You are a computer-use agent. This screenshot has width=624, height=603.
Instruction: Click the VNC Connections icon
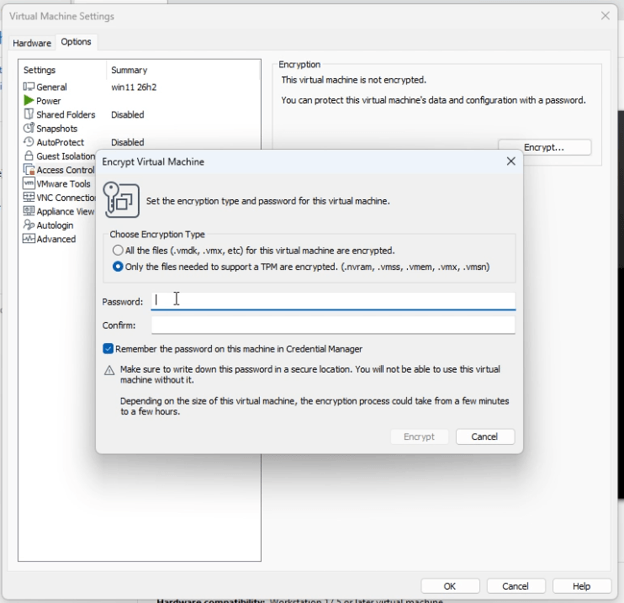[29, 197]
